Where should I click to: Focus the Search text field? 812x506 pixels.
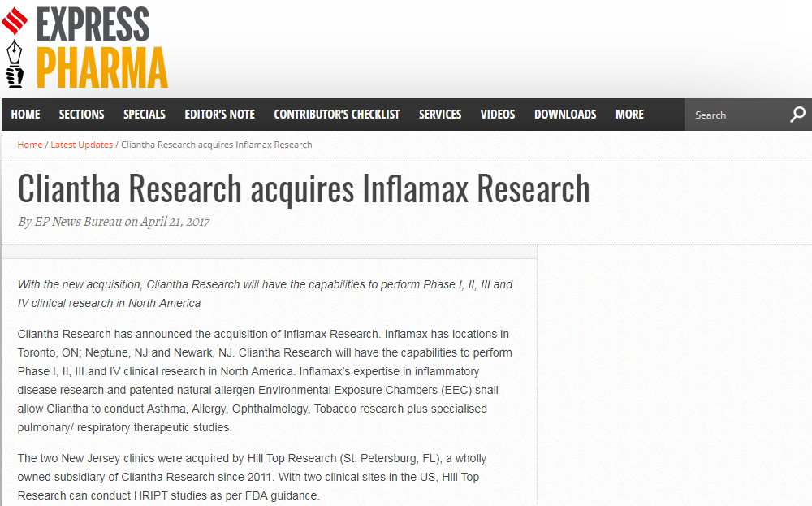point(735,115)
